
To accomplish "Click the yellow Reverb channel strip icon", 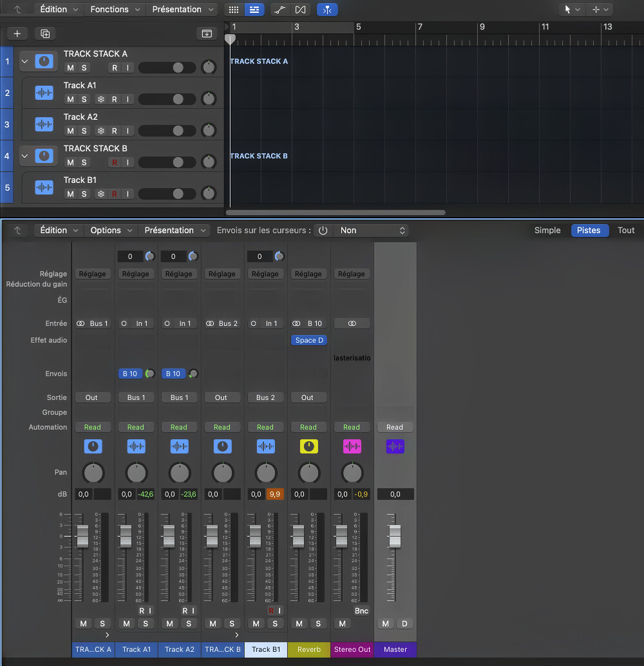I will click(309, 446).
